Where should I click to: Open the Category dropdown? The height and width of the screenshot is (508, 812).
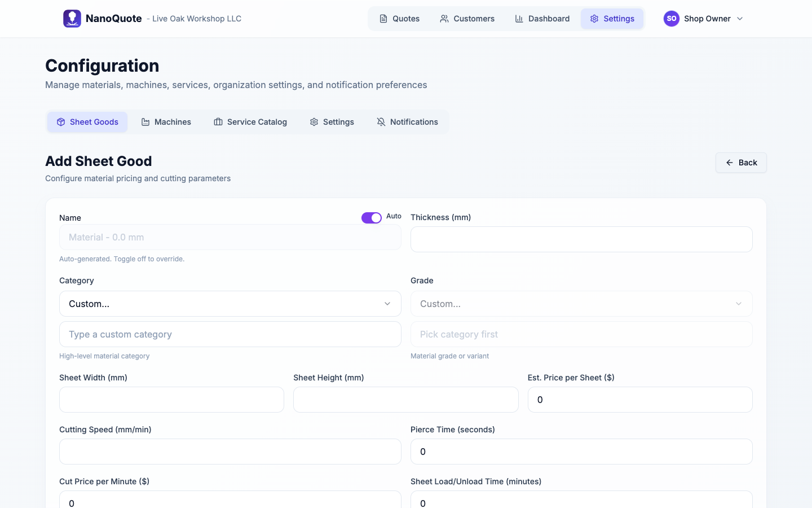[x=230, y=304]
